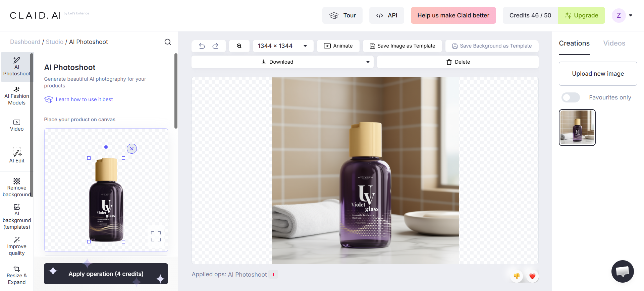The width and height of the screenshot is (644, 291).
Task: Click Upload new image
Action: pos(598,74)
